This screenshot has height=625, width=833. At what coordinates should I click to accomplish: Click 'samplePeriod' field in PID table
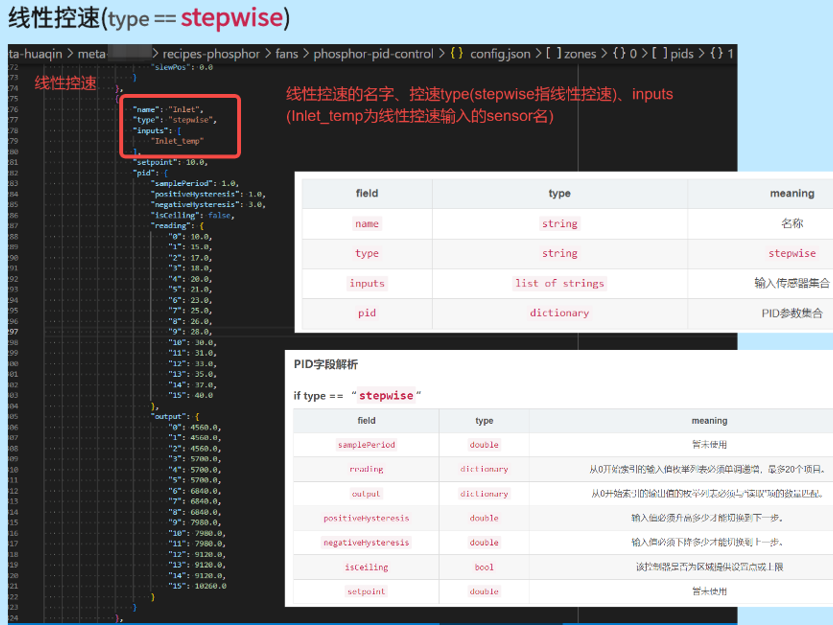coord(367,445)
